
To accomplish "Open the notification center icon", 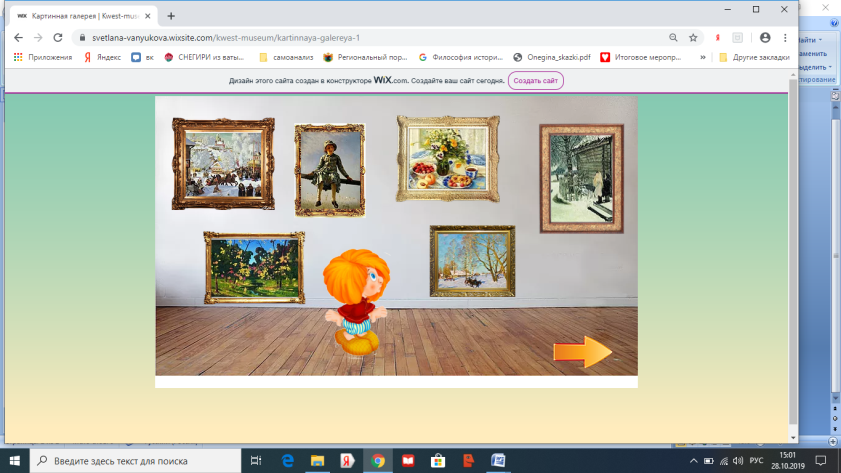I will tap(821, 461).
